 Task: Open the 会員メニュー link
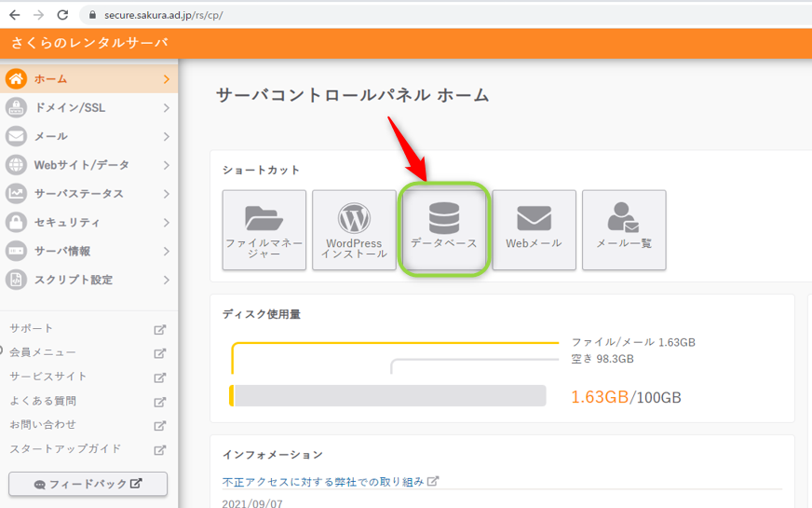coord(43,352)
